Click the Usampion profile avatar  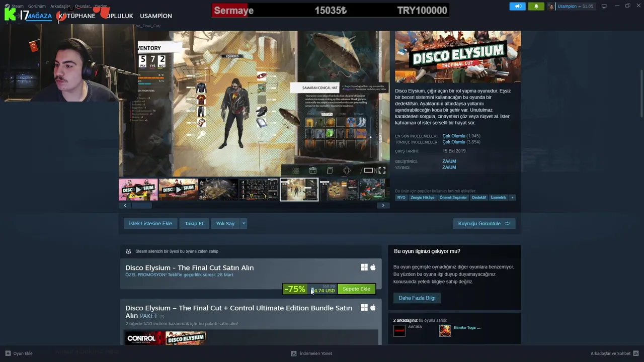click(x=551, y=6)
